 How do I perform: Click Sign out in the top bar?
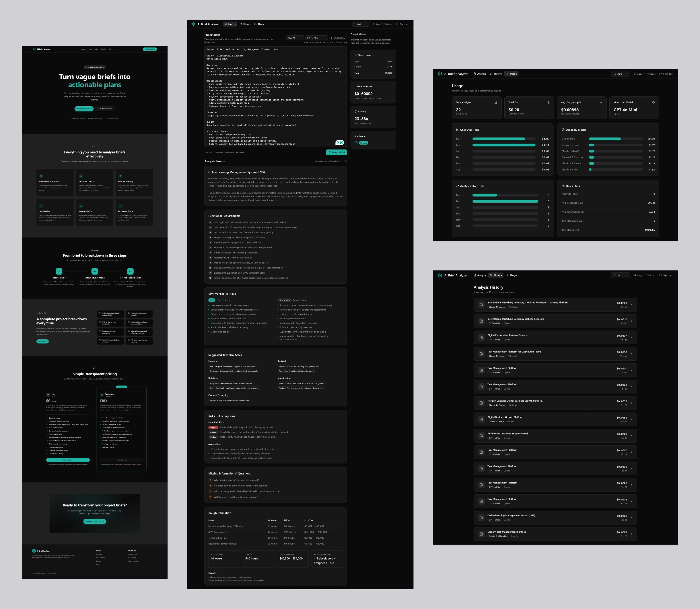[403, 24]
